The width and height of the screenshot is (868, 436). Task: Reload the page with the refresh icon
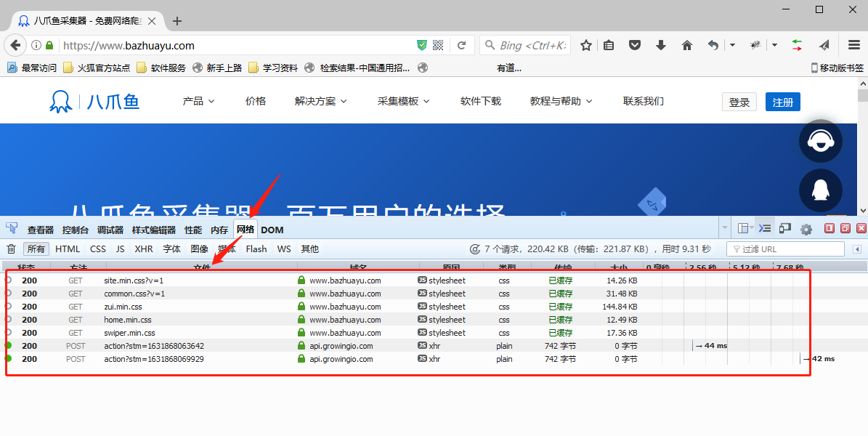point(461,46)
